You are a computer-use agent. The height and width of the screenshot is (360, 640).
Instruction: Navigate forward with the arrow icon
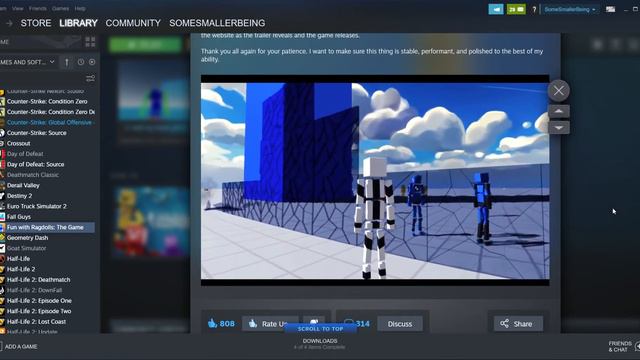tap(9, 23)
